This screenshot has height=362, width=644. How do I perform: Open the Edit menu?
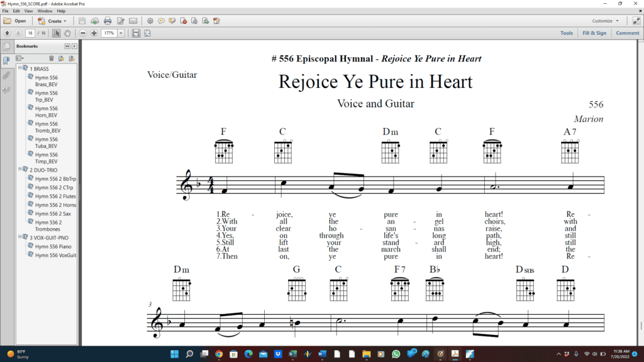pyautogui.click(x=16, y=11)
